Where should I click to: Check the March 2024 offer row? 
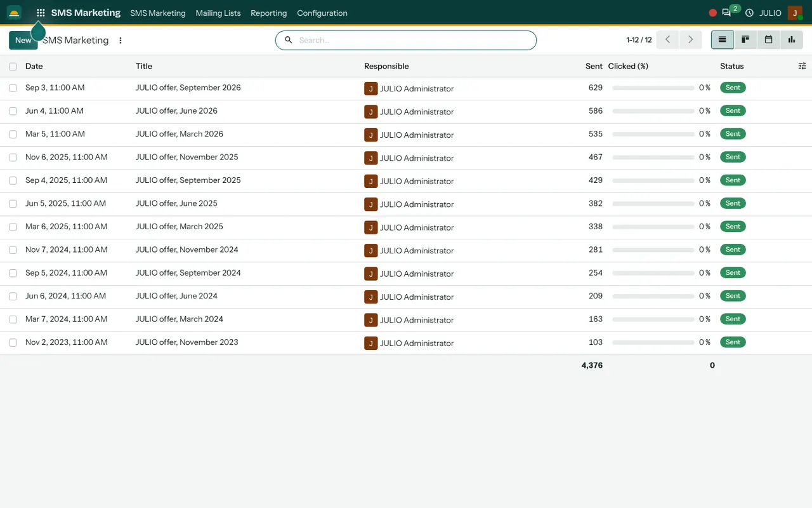(x=13, y=319)
